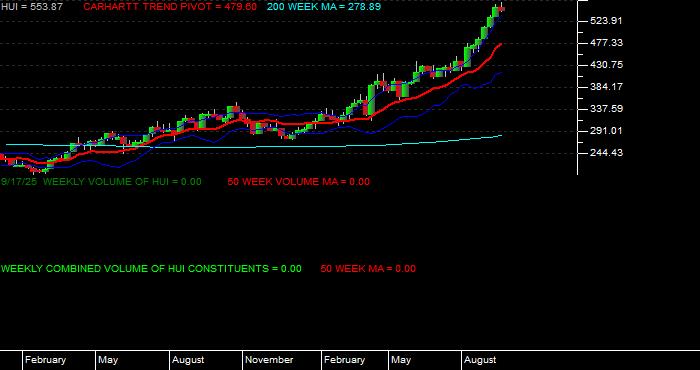Click the 50 WEEK VOLUME MA = 0.00 label
The width and height of the screenshot is (700, 370).
pos(299,182)
